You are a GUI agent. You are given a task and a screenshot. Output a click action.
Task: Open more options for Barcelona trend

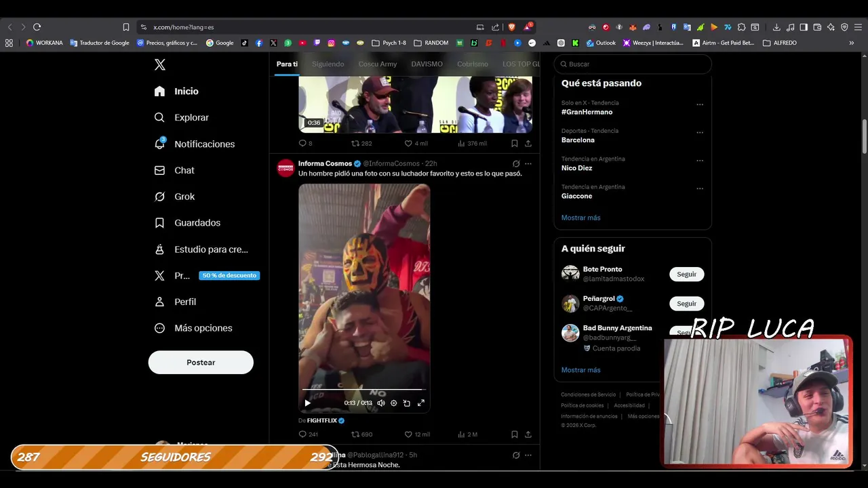pyautogui.click(x=700, y=132)
